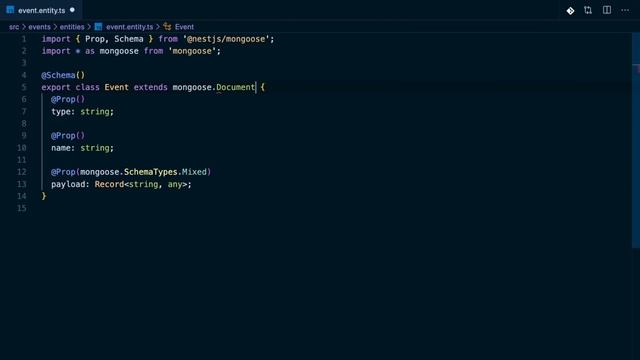Open the More Actions ellipsis menu
The image size is (640, 360).
coord(625,10)
